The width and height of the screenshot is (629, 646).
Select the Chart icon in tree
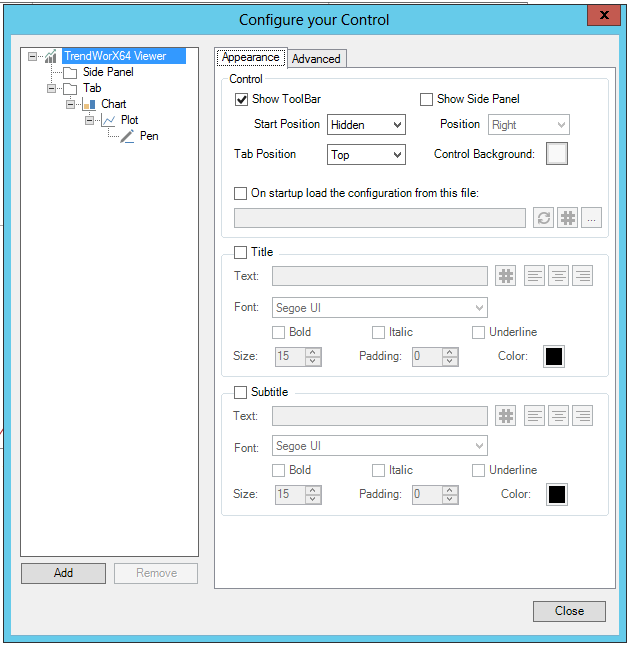click(x=88, y=104)
